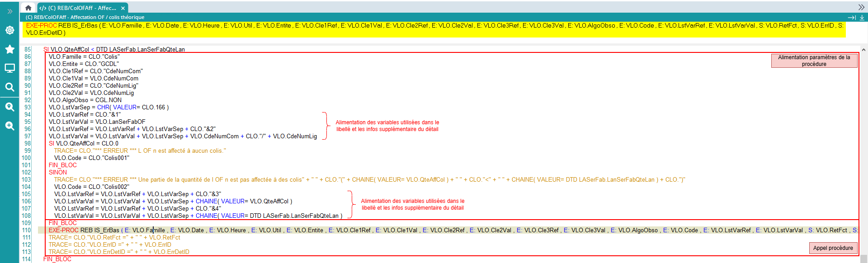868x263 pixels.
Task: Click the zoom-in magnifier plus icon
Action: pos(9,126)
